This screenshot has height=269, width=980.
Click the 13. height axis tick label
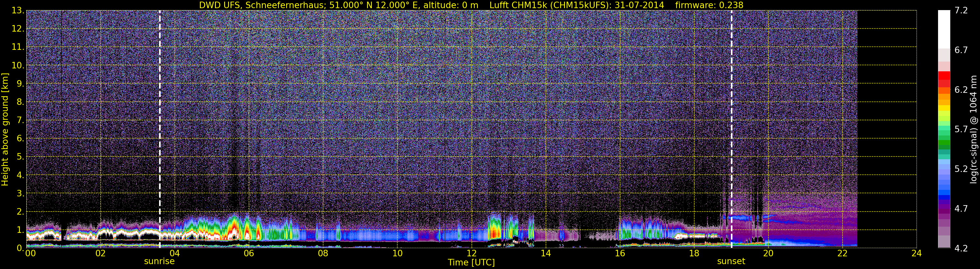click(18, 10)
